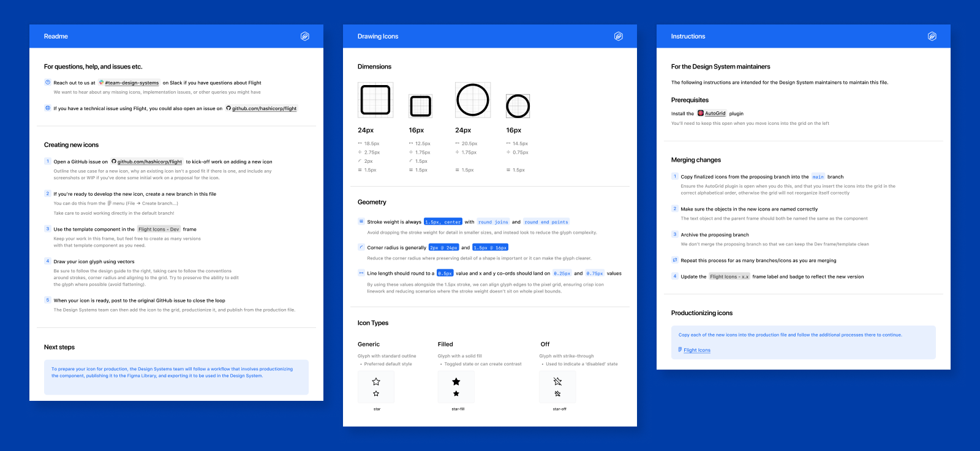Select the blue callout under Next steps

point(176,377)
